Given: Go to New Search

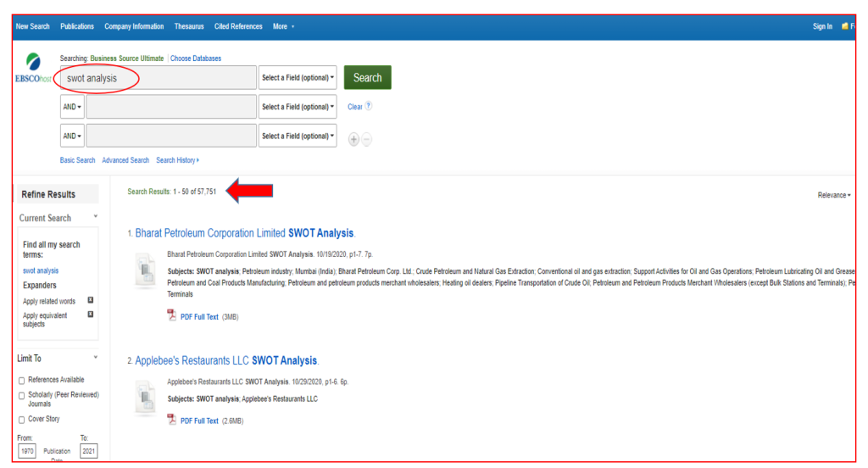Looking at the screenshot, I should point(33,26).
